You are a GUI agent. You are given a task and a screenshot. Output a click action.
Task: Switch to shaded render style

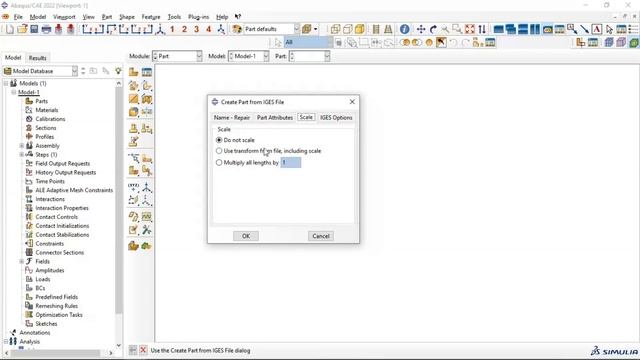click(360, 29)
